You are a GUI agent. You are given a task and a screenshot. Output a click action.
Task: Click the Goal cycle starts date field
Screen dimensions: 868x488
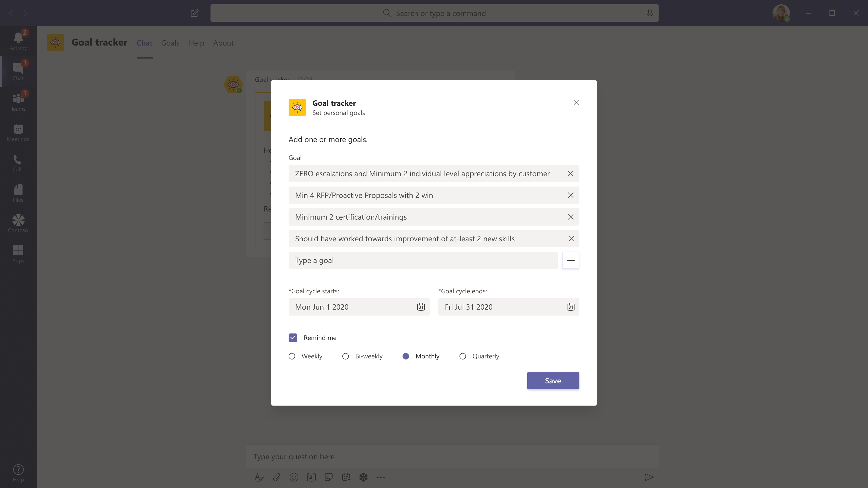pos(359,307)
